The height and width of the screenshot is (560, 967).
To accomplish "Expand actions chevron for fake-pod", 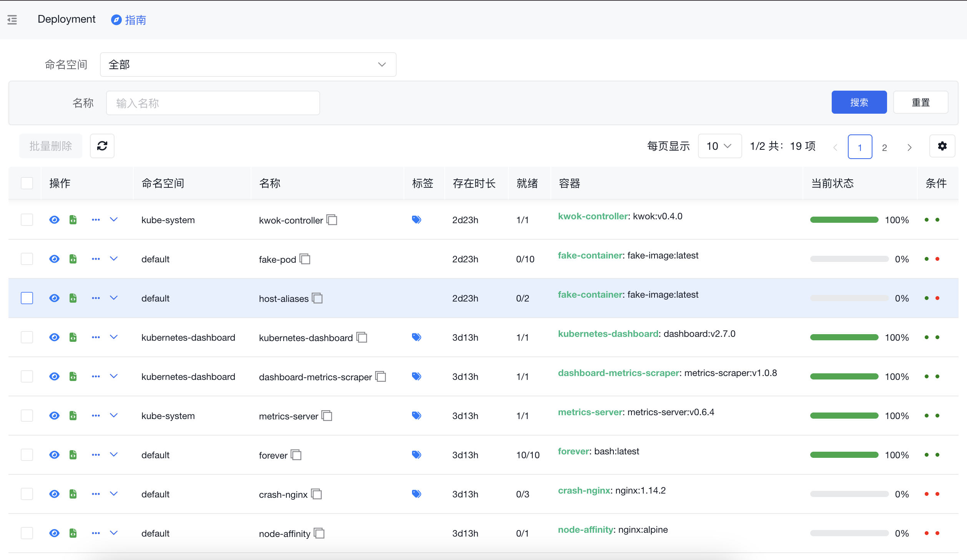I will click(114, 259).
